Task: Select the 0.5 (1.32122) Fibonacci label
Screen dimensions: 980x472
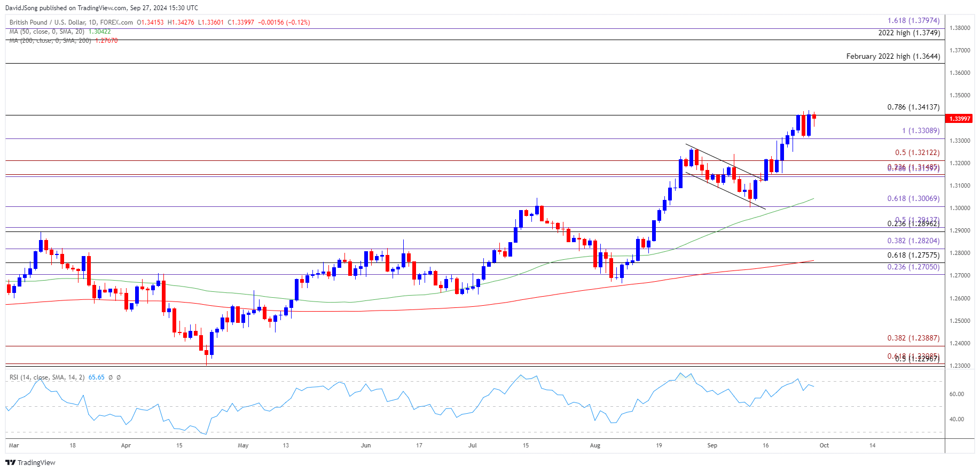Action: point(918,152)
